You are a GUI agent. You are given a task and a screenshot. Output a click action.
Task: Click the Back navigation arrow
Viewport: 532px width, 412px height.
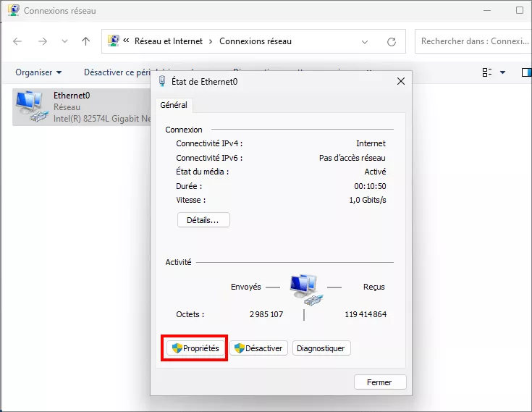click(18, 41)
